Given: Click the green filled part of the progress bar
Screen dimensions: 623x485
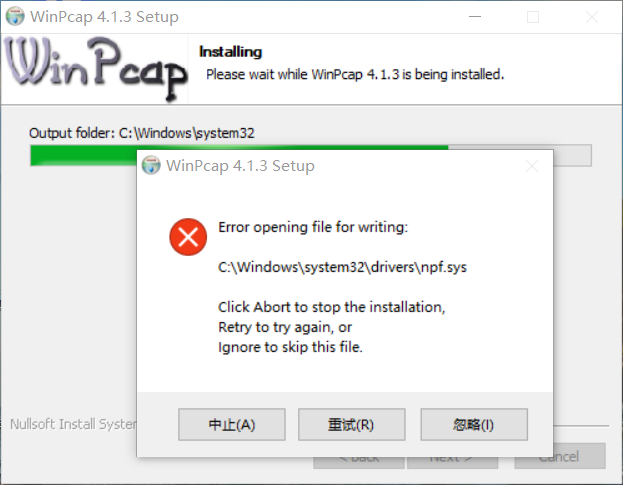Looking at the screenshot, I should pos(83,155).
